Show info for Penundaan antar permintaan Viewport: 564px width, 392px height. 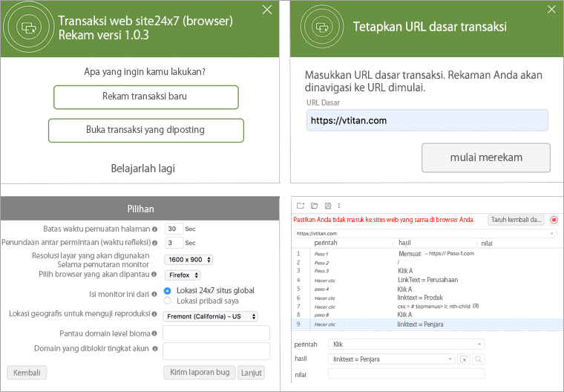coord(154,243)
